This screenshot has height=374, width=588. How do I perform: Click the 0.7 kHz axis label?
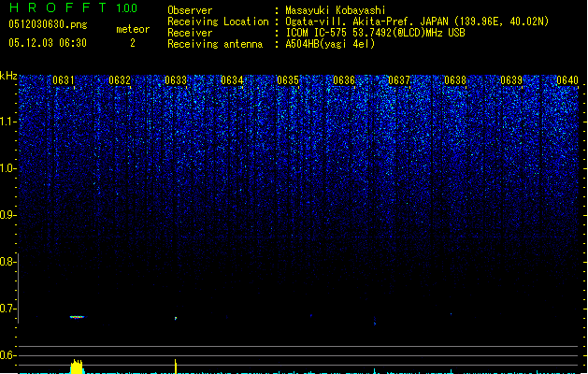point(7,309)
